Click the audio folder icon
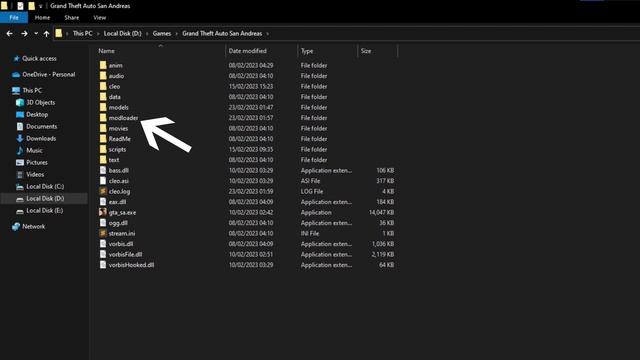Viewport: 640px width, 360px height. [103, 76]
